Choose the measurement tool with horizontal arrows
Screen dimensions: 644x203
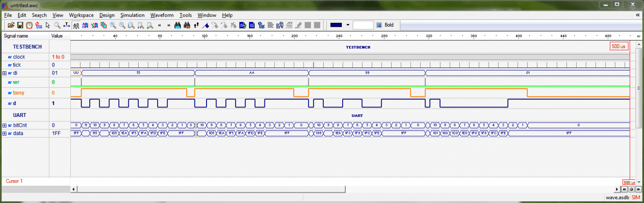coord(67,25)
